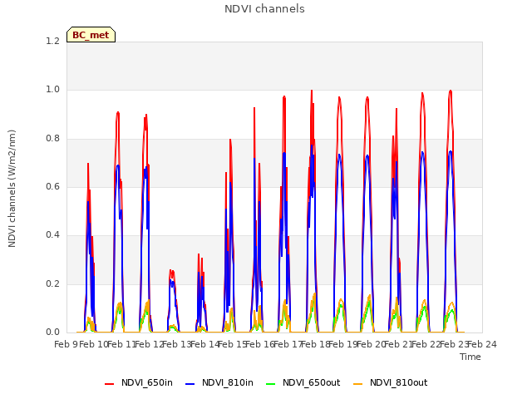Click the 'Feb 24' x-axis tick label
Screen dimensions: 532x399
(482, 344)
